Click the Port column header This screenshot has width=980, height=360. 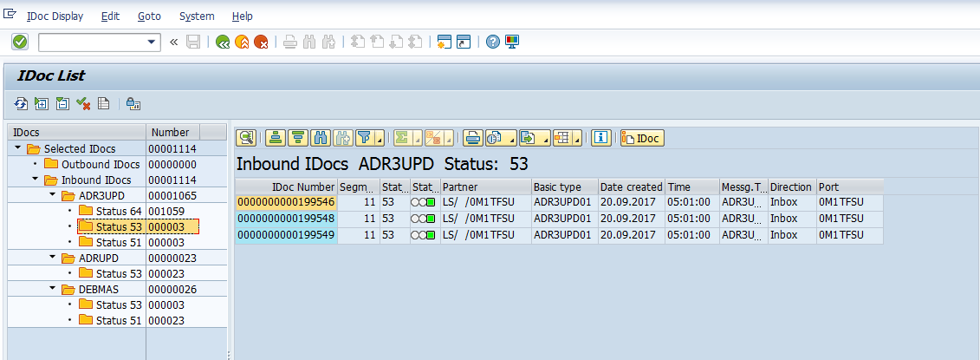(x=849, y=187)
